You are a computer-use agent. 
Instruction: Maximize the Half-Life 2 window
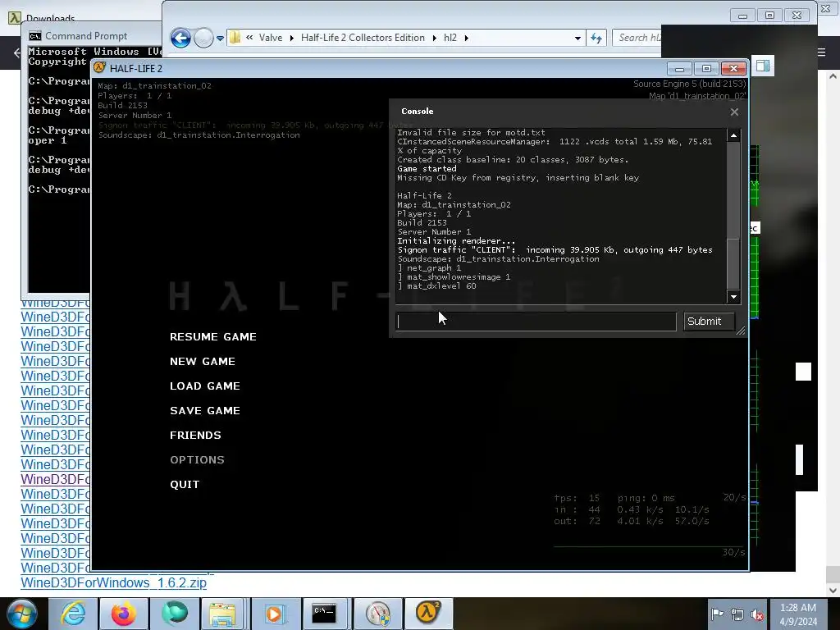pos(706,69)
